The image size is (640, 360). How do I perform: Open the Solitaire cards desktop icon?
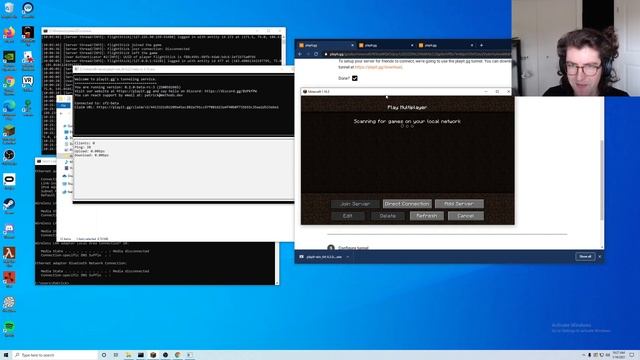coord(28,60)
